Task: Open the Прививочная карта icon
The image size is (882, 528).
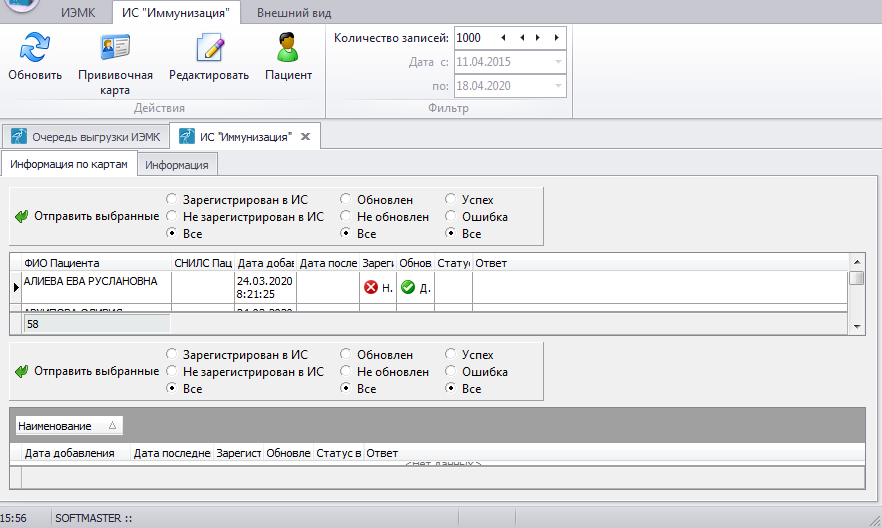Action: (115, 47)
